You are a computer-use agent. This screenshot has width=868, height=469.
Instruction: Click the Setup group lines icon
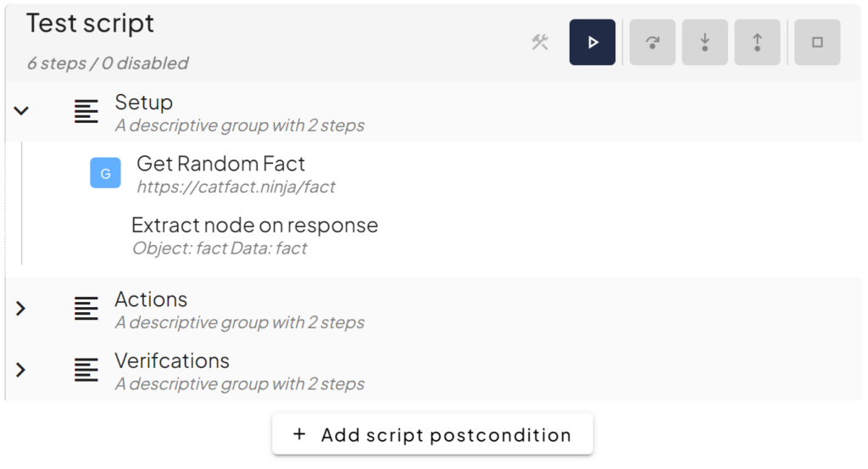pos(86,111)
